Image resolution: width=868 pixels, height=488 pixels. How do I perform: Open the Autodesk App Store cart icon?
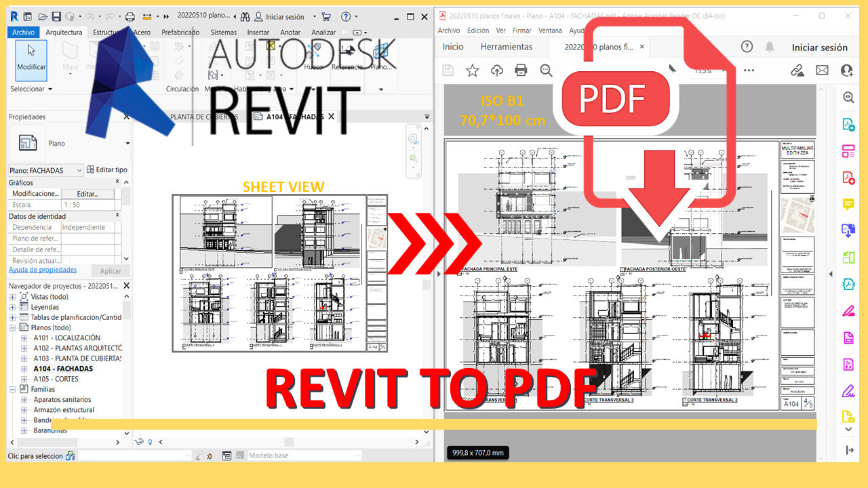pyautogui.click(x=326, y=16)
